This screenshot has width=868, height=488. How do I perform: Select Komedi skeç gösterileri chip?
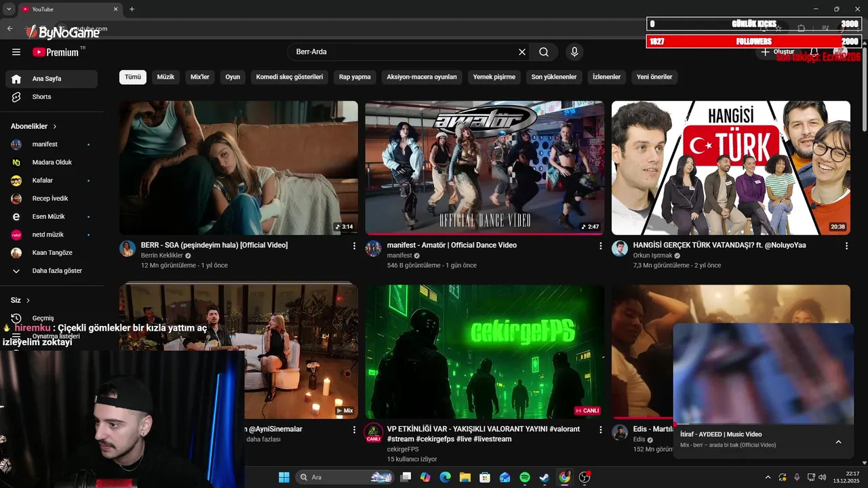point(290,77)
